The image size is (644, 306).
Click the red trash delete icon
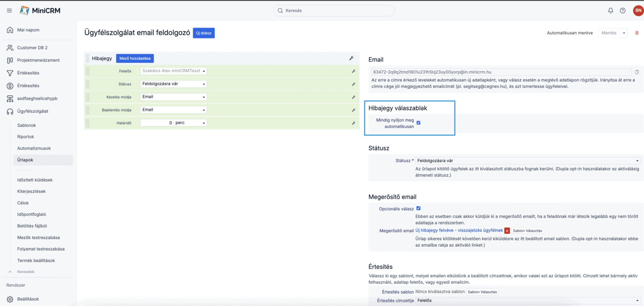[x=637, y=33]
